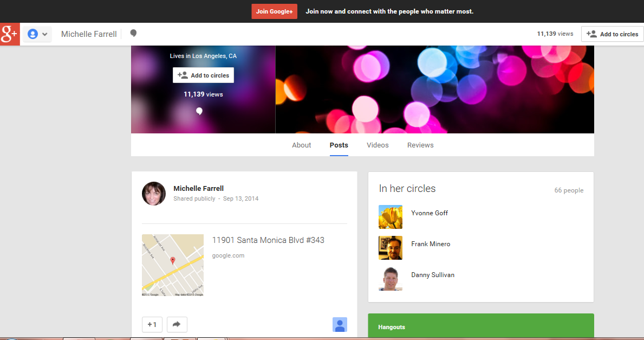Click Yvonne Goff name in circles
Image resolution: width=644 pixels, height=340 pixels.
pyautogui.click(x=429, y=213)
